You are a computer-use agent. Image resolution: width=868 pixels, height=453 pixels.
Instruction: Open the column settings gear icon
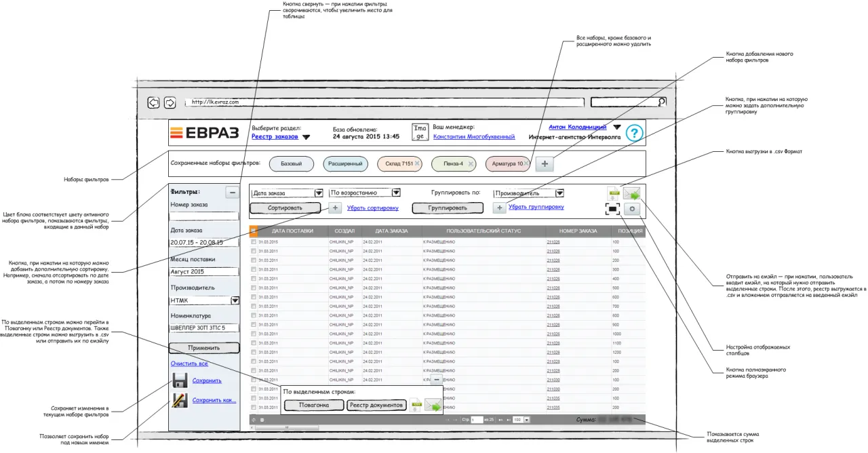632,209
